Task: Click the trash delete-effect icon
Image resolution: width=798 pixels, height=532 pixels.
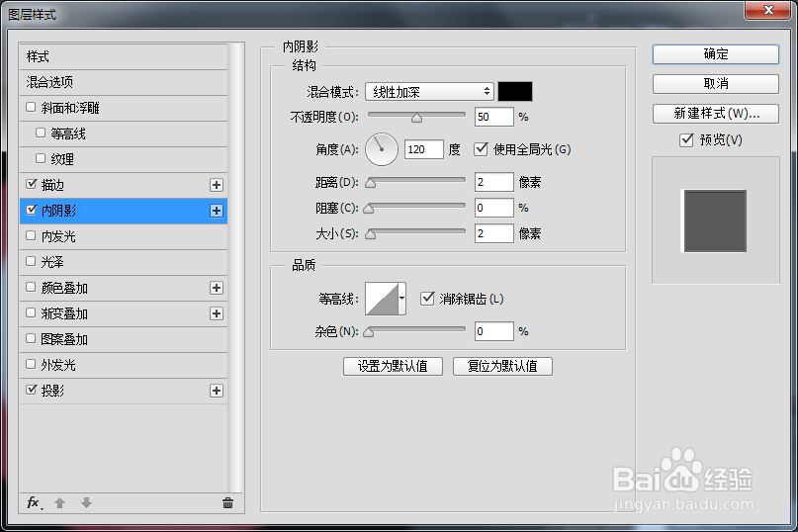Action: tap(228, 503)
